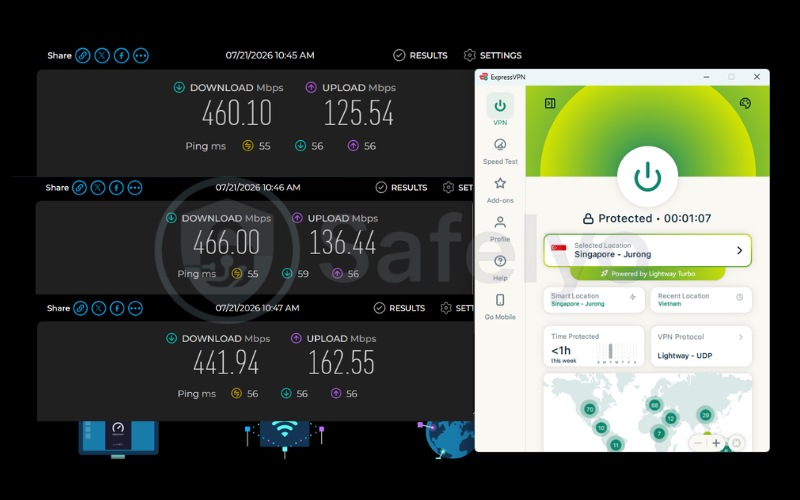Click the Powered by Lightway Turbo banner

click(x=647, y=273)
